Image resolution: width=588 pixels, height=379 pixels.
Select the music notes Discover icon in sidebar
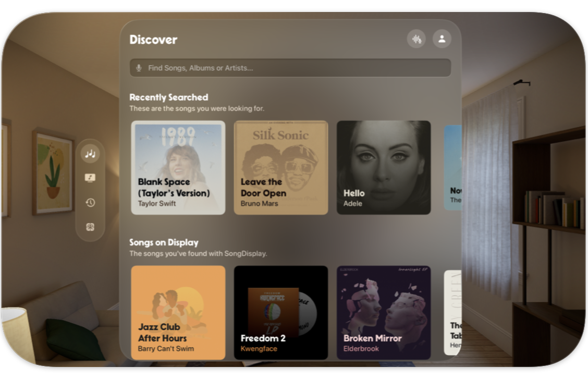pyautogui.click(x=90, y=153)
